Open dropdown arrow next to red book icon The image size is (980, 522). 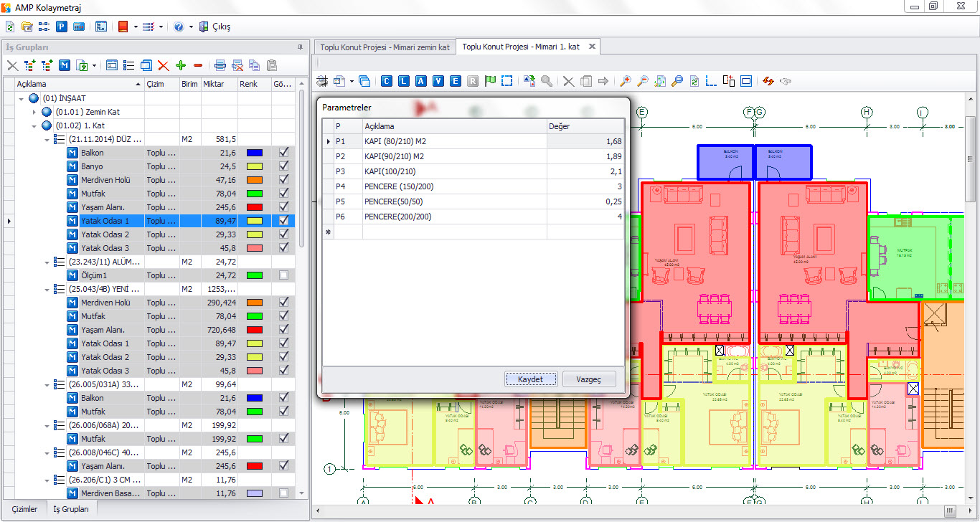136,27
